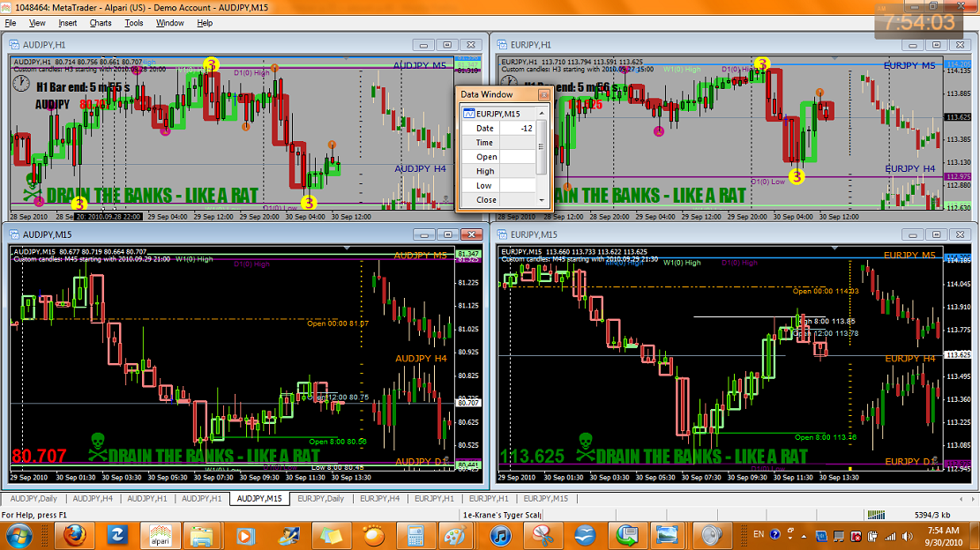Screen dimensions: 980x550
Task: Open the Insert menu
Action: (x=68, y=23)
